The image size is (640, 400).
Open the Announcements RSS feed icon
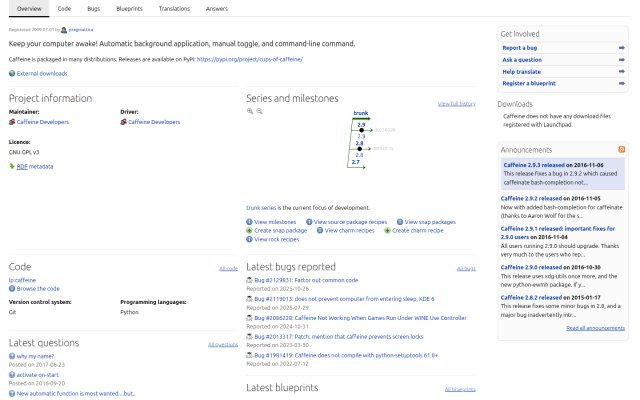point(622,149)
